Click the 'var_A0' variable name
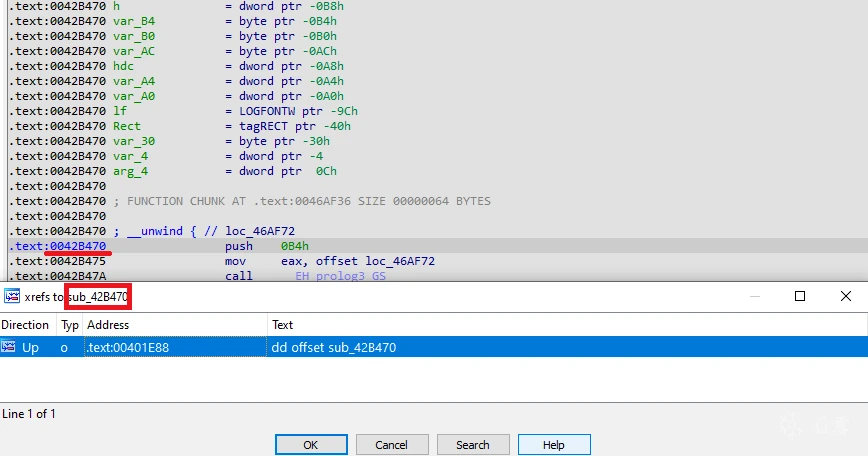 134,96
